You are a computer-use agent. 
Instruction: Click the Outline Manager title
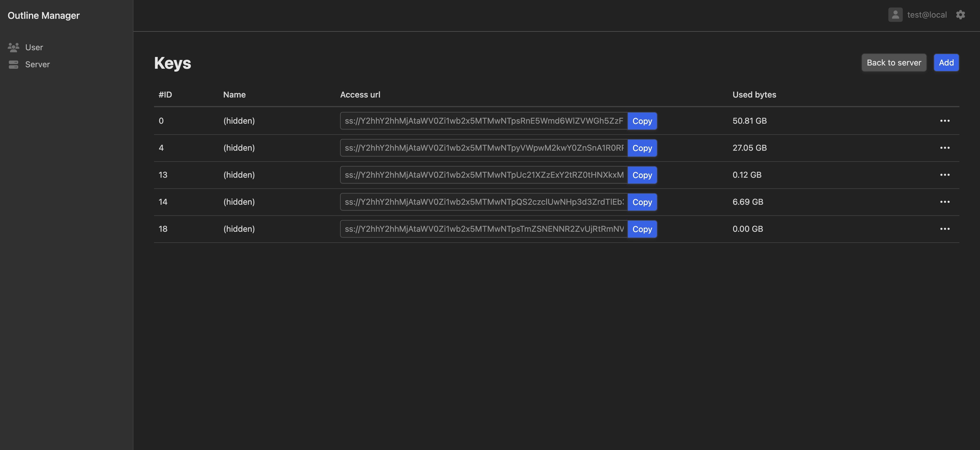pos(44,15)
